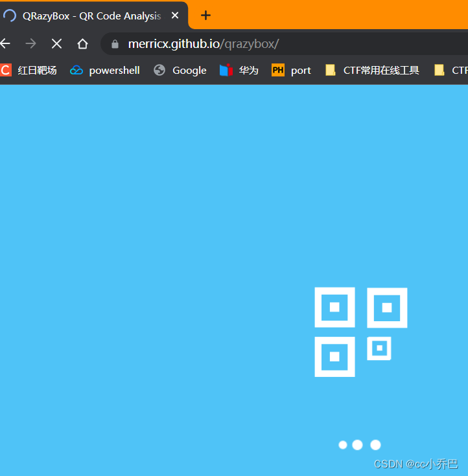This screenshot has height=476, width=468.
Task: Click the red C icon of 红日靶场
Action: [5, 70]
